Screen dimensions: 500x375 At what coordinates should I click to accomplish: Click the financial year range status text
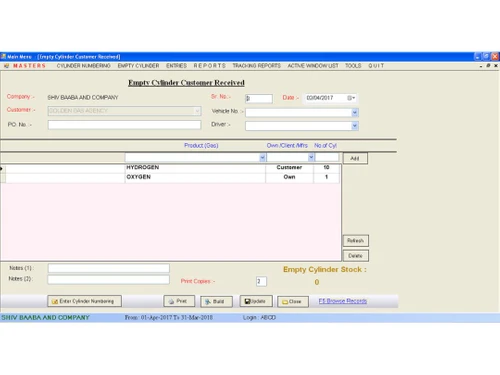click(x=169, y=318)
